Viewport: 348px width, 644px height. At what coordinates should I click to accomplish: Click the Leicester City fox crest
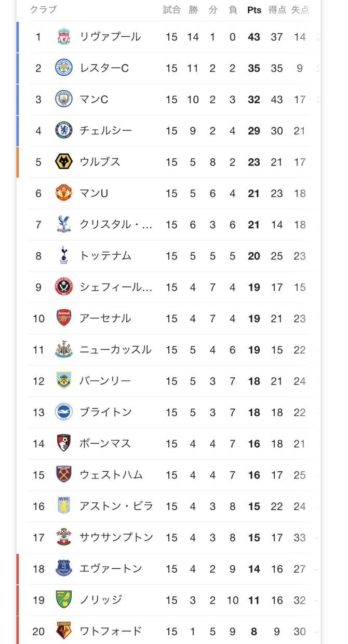tap(64, 68)
